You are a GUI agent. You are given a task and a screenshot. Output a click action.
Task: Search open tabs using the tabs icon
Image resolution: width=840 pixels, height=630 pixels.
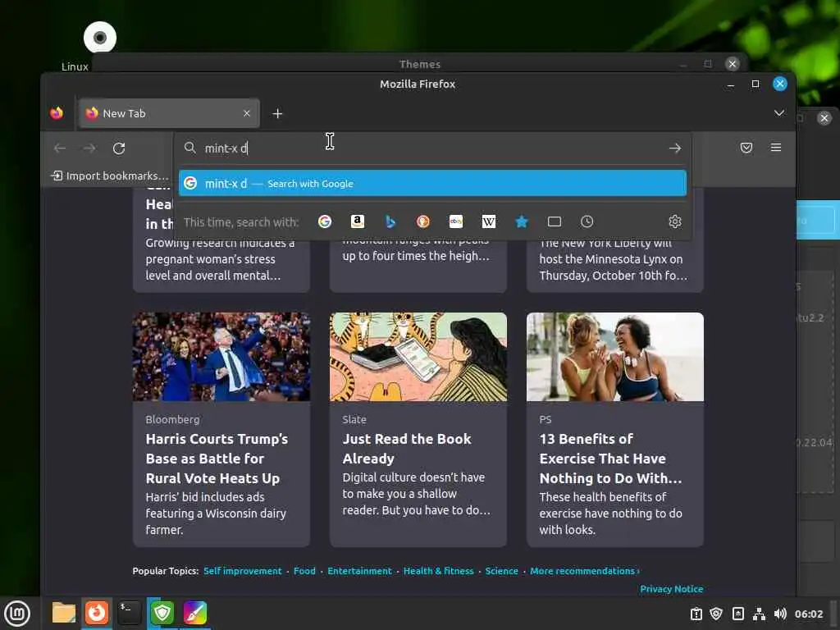555,221
